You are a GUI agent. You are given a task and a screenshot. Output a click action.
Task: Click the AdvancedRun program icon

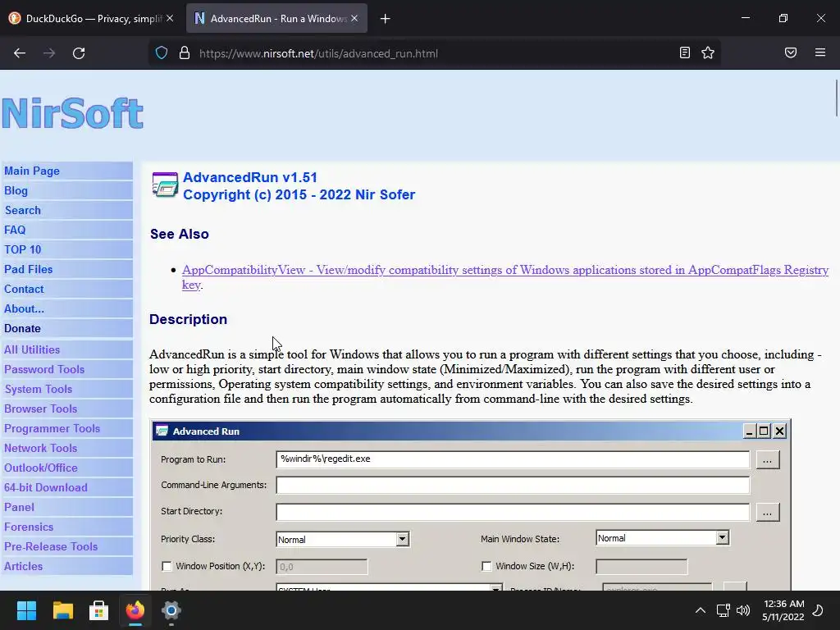165,185
